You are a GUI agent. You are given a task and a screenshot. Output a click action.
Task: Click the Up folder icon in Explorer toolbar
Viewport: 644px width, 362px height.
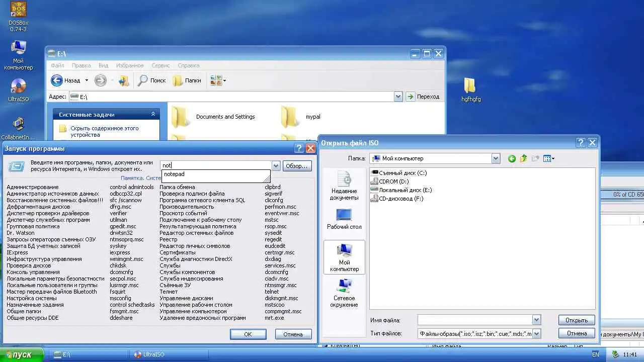point(124,80)
